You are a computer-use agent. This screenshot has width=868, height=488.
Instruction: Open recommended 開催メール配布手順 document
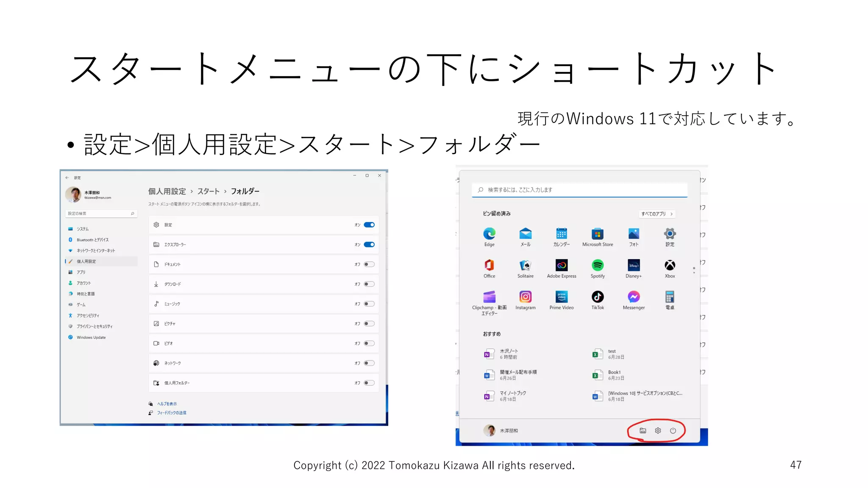(x=510, y=375)
